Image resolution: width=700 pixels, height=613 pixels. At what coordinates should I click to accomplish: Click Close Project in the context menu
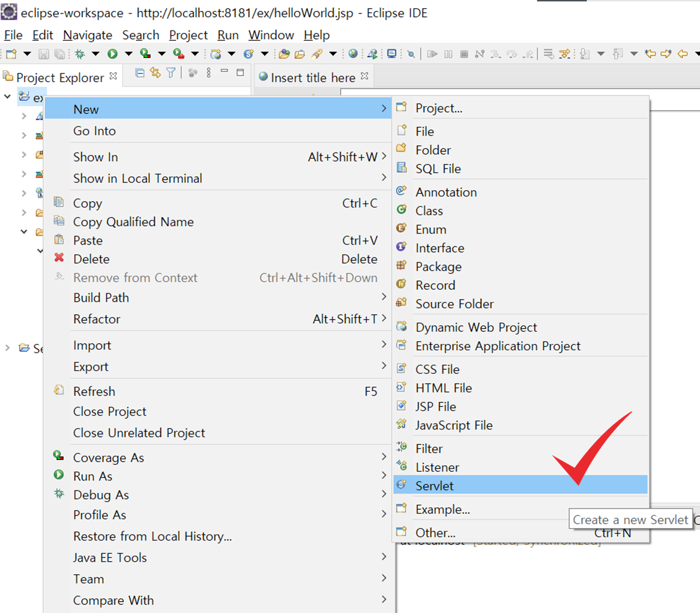[x=217, y=411]
